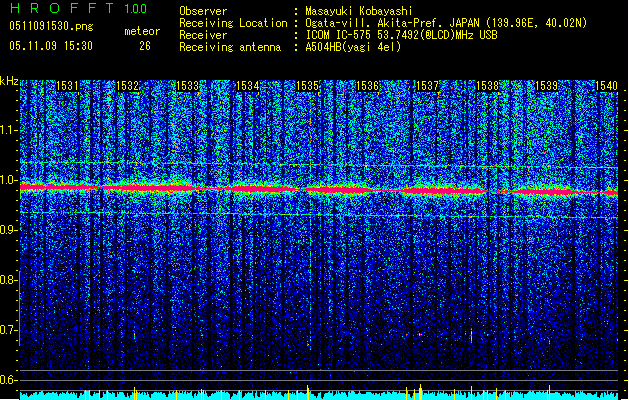
Task: Click the meteor count value 26
Action: click(x=145, y=46)
